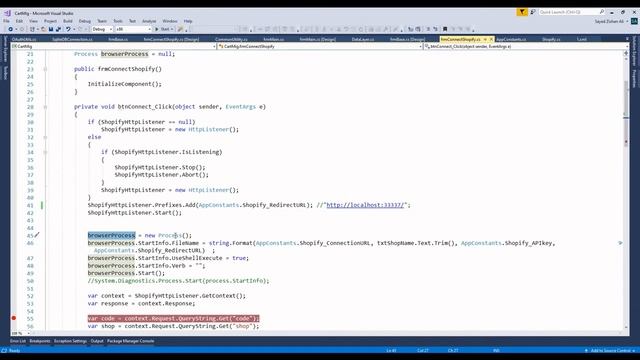This screenshot has width=640, height=360.
Task: Open the Tools menu
Action: [118, 21]
